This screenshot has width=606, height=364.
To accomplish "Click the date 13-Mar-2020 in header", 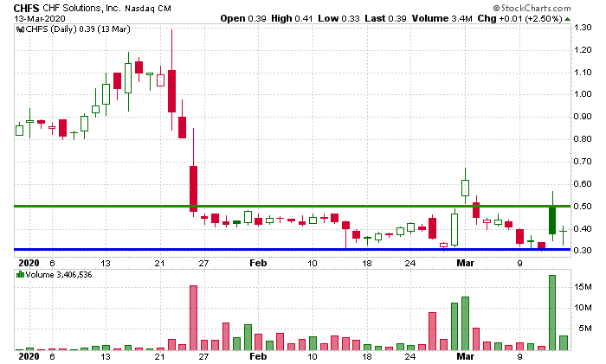I will tap(40, 18).
